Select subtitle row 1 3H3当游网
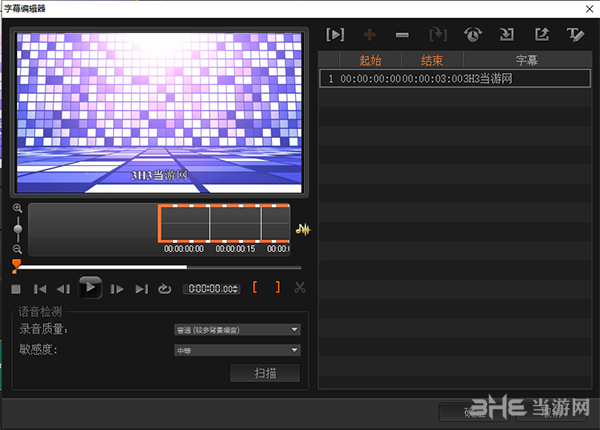Screen dimensions: 600x430 455,79
